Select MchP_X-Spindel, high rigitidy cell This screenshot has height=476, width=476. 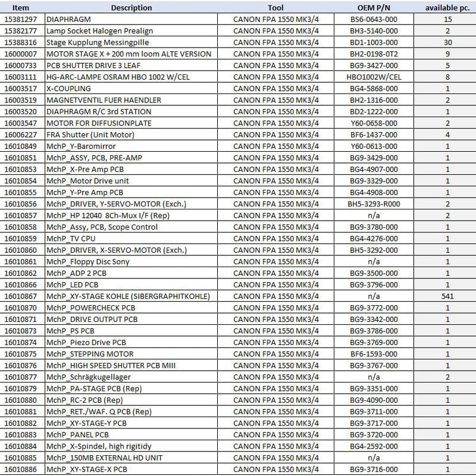point(131,446)
